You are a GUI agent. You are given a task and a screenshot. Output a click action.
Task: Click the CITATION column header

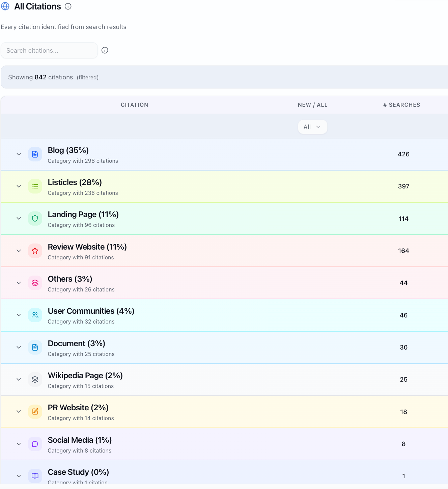[x=134, y=105]
